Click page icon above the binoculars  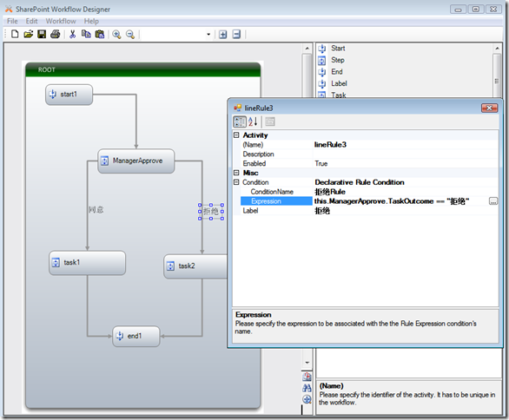tap(307, 377)
